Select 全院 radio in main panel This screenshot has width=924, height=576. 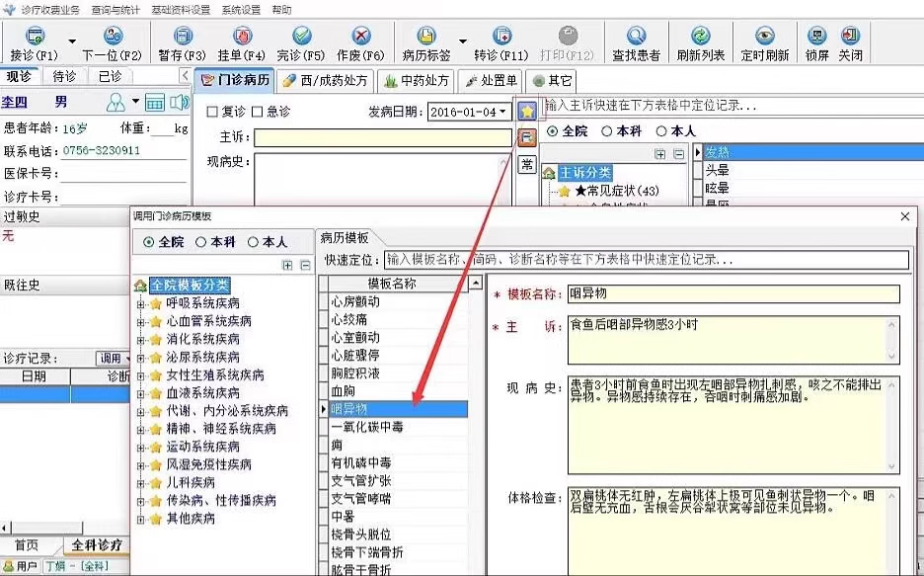pos(552,131)
